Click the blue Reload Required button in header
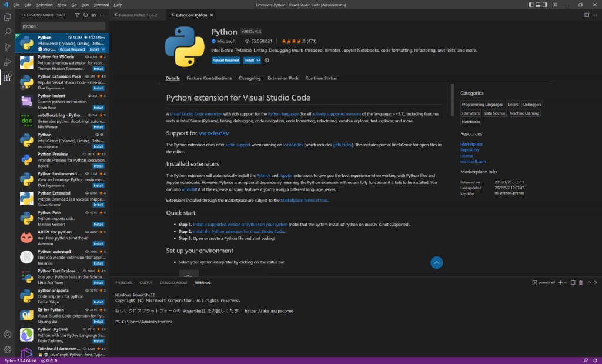Viewport: 602px width, 364px height. click(x=226, y=60)
